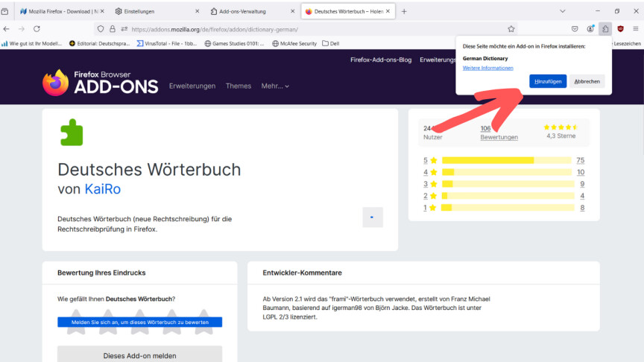The image size is (644, 362).
Task: Switch to the Add-ons-Verwaltung tab
Action: (x=252, y=11)
